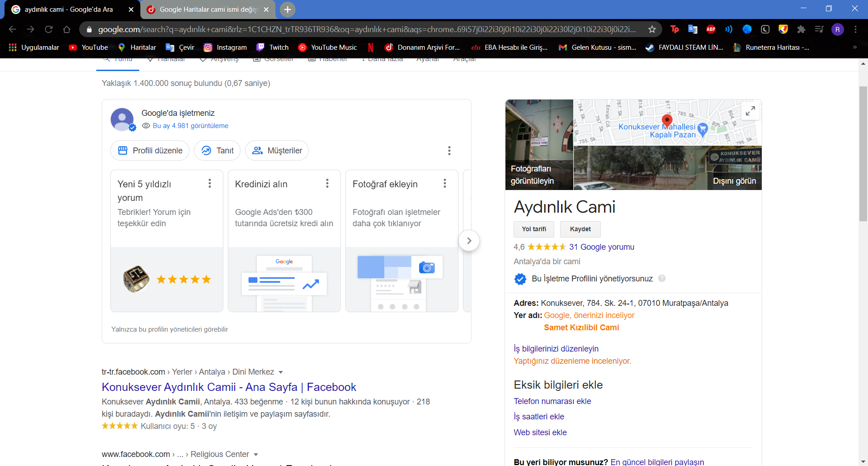
Task: Open the browser home page icon
Action: [66, 29]
